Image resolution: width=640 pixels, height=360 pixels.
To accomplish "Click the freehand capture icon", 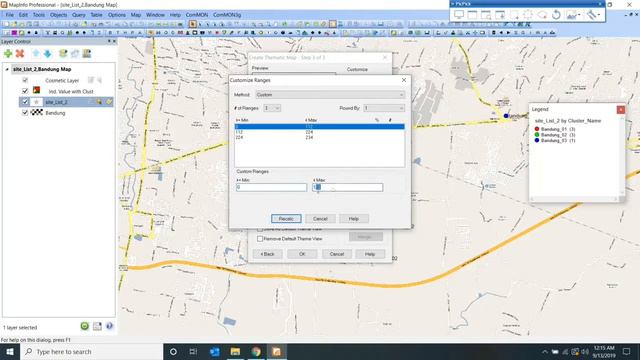I will [542, 15].
